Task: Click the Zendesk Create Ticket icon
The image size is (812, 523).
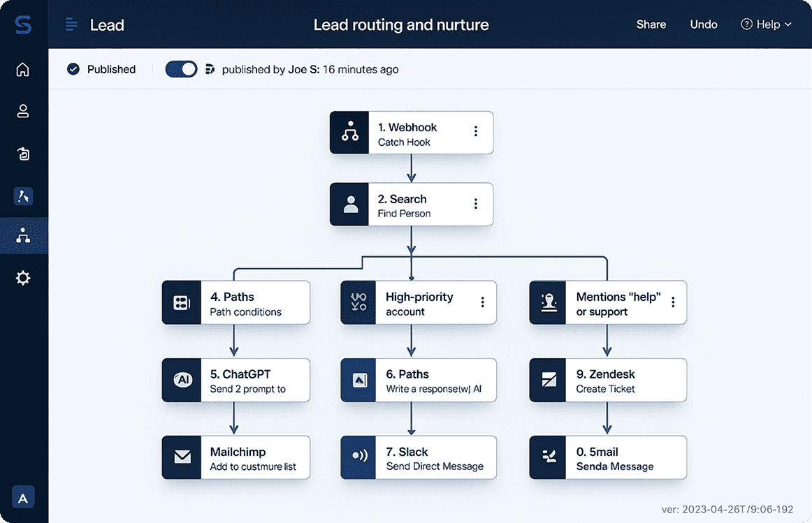Action: 549,381
